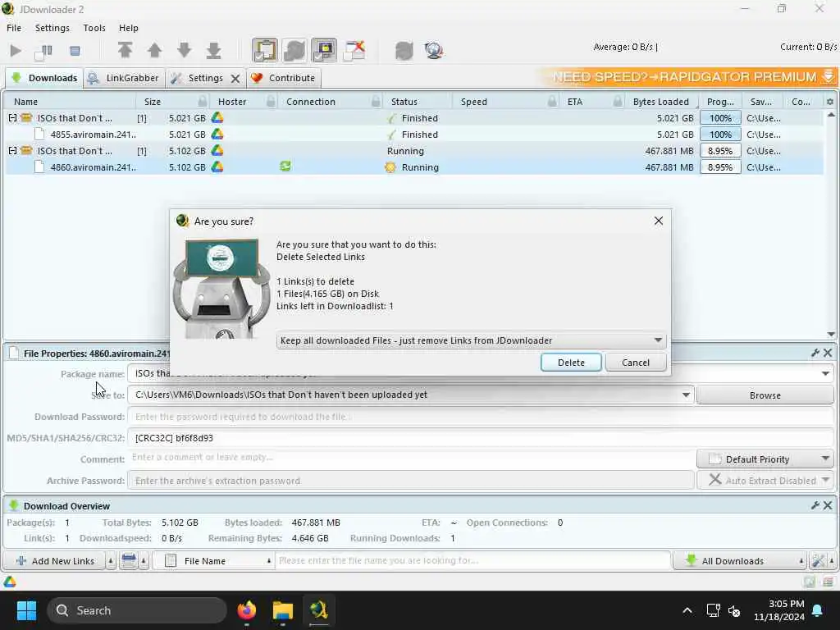This screenshot has width=840, height=630.
Task: Check for updates with the globe icon
Action: tap(433, 50)
